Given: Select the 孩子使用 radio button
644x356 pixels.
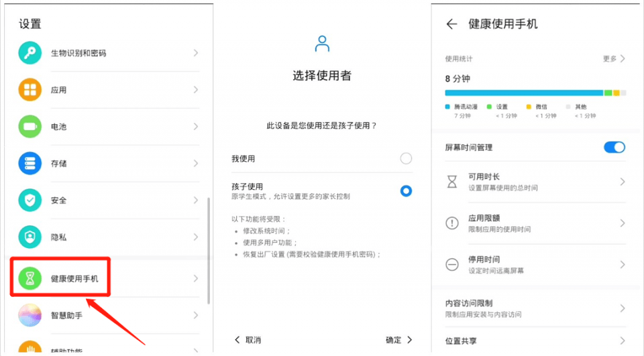Looking at the screenshot, I should pyautogui.click(x=406, y=191).
